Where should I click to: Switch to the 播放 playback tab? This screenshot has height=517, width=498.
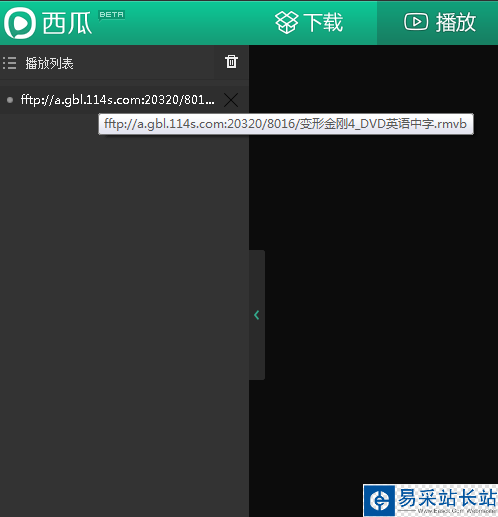[437, 23]
